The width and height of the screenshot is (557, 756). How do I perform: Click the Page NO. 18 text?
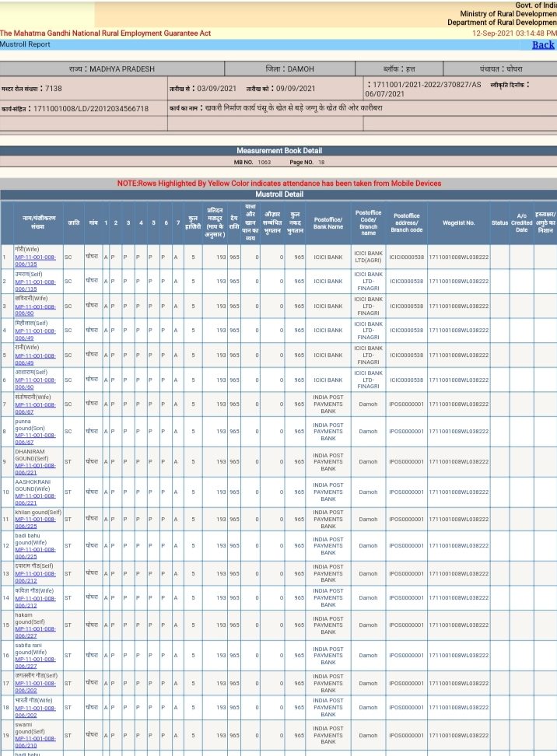(307, 163)
